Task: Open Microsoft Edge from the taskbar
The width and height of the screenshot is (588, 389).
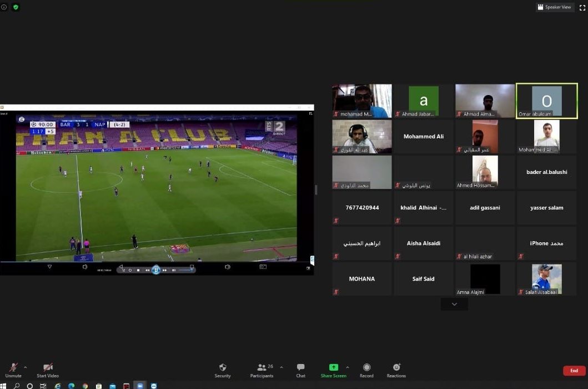Action: coord(71,386)
